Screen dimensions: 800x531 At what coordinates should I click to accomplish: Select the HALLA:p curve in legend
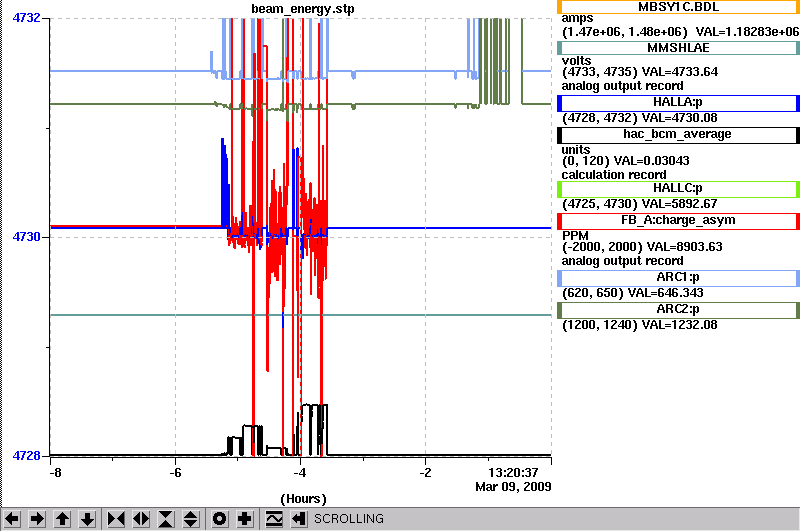click(x=678, y=103)
